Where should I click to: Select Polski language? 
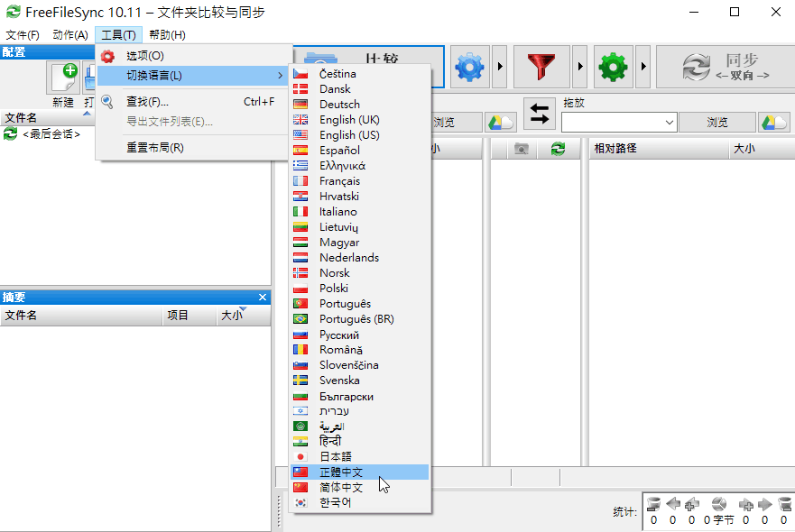(x=360, y=289)
